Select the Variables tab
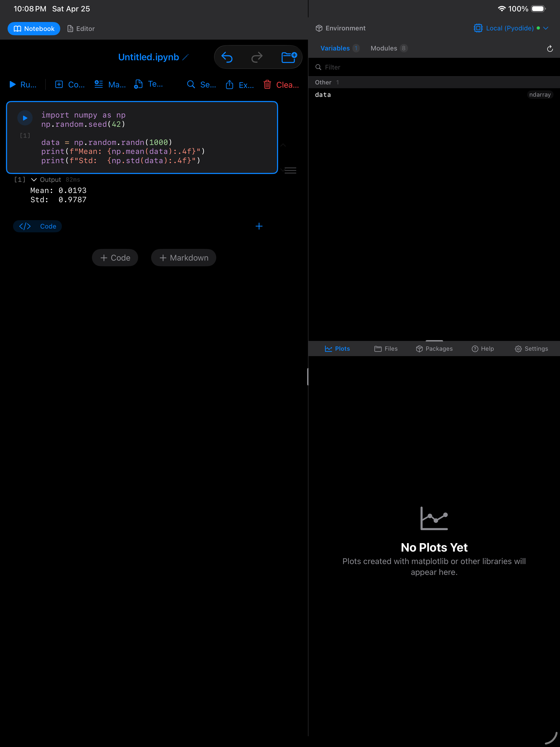Viewport: 560px width, 747px height. pos(340,48)
